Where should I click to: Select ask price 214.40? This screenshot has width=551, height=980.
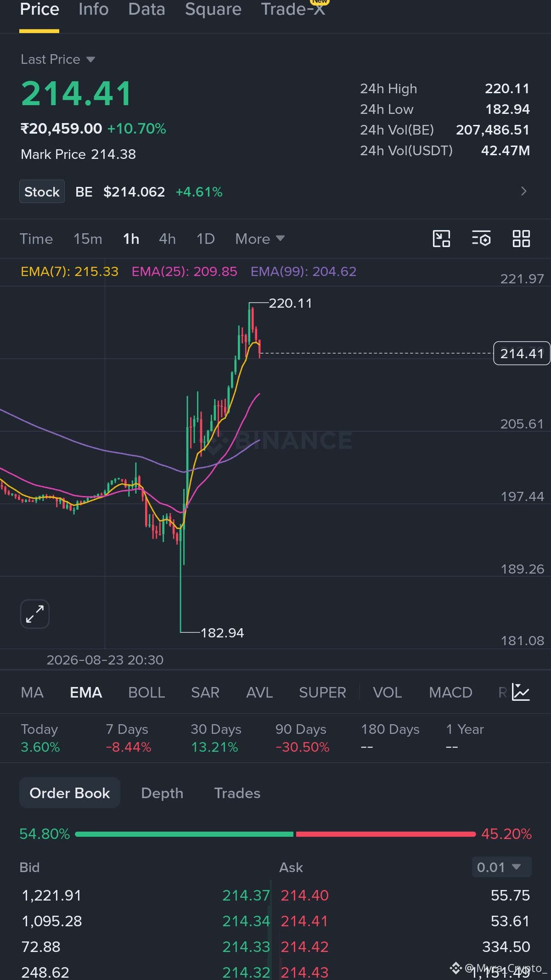click(305, 895)
